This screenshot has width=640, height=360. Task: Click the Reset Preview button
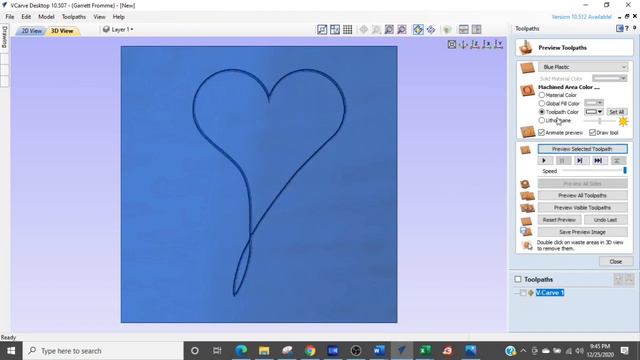(559, 220)
